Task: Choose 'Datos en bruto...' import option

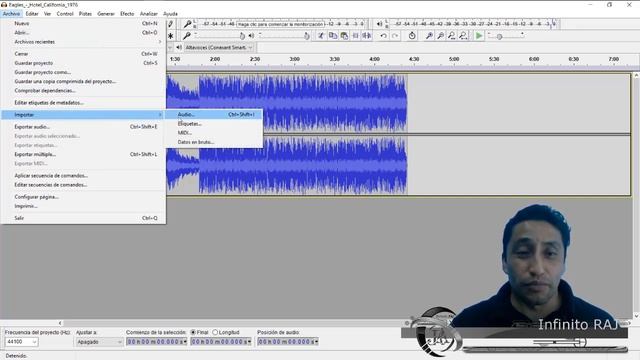Action: (x=214, y=142)
